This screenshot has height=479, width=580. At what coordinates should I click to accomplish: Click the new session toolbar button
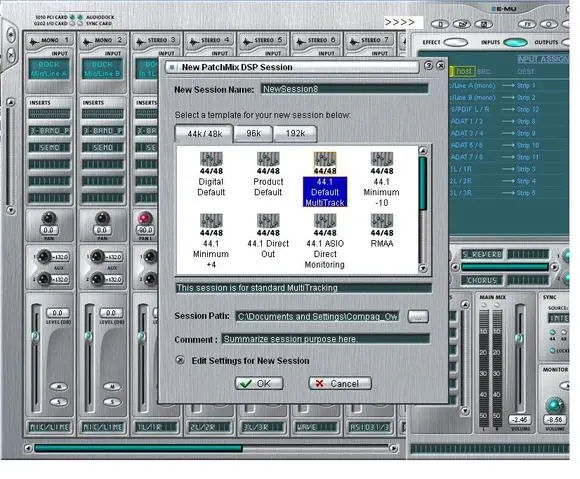(x=440, y=24)
